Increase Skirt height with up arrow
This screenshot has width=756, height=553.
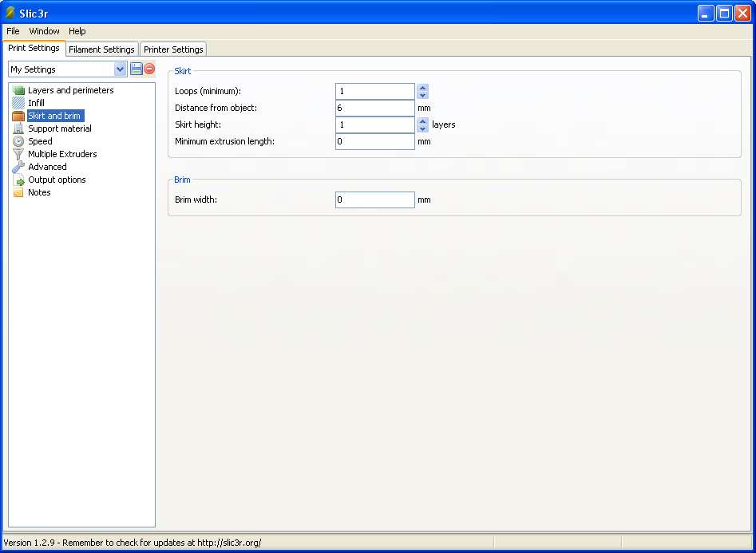(x=423, y=121)
